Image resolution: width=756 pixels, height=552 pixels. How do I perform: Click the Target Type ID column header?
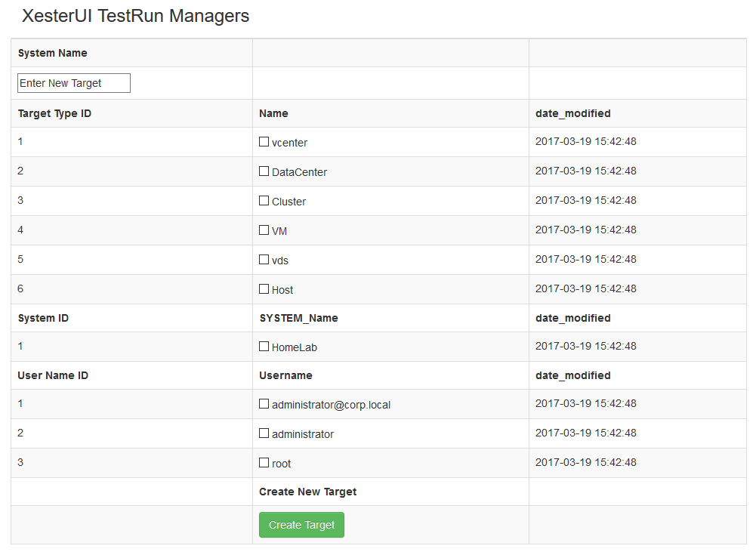pyautogui.click(x=54, y=113)
